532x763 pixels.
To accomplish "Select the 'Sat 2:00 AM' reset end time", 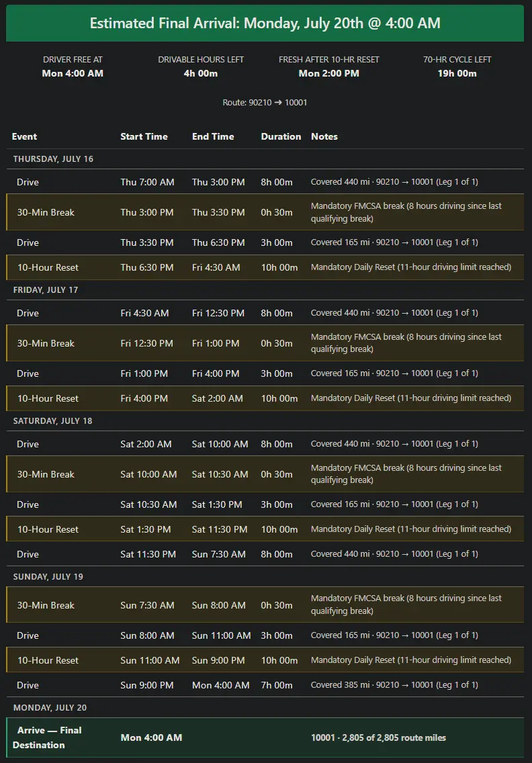I will 217,398.
